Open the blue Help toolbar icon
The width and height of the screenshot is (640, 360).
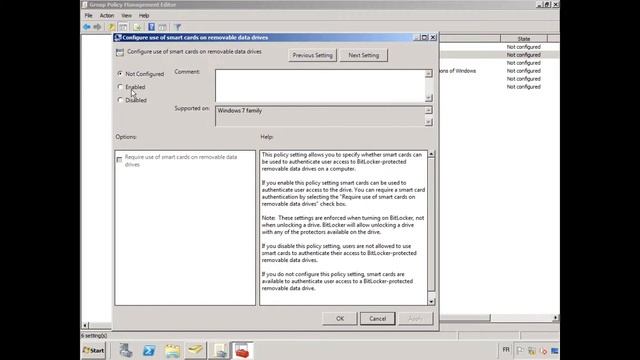[x=151, y=27]
